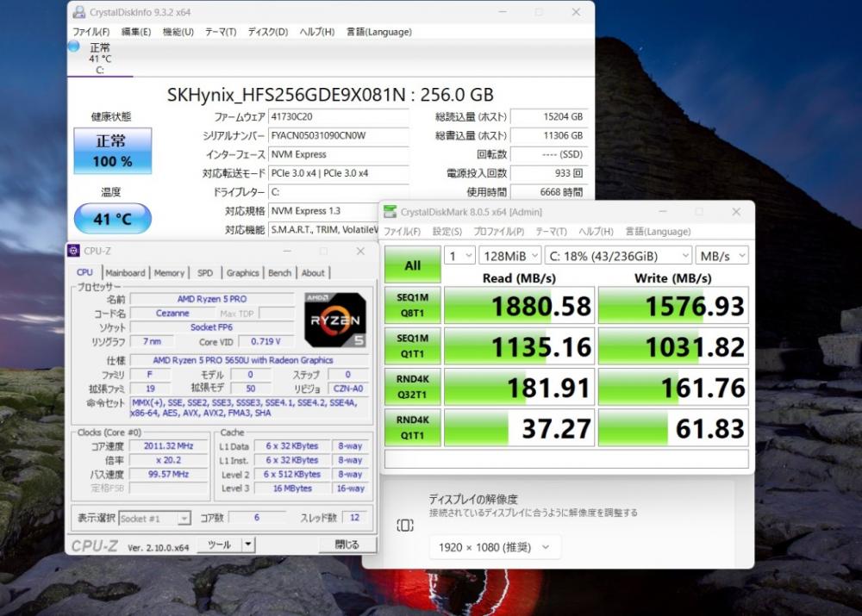Open the プロファイル(P) menu
The image size is (862, 616).
point(498,232)
